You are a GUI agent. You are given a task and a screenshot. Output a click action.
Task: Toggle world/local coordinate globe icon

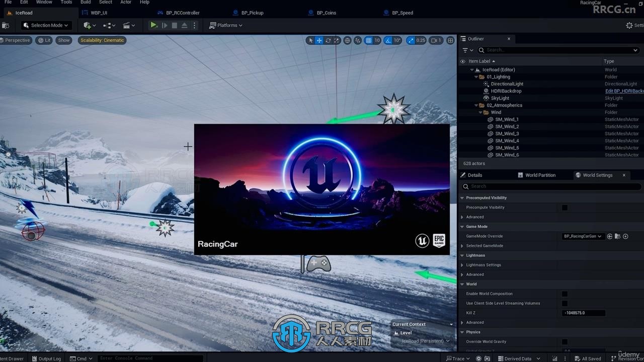coord(347,40)
